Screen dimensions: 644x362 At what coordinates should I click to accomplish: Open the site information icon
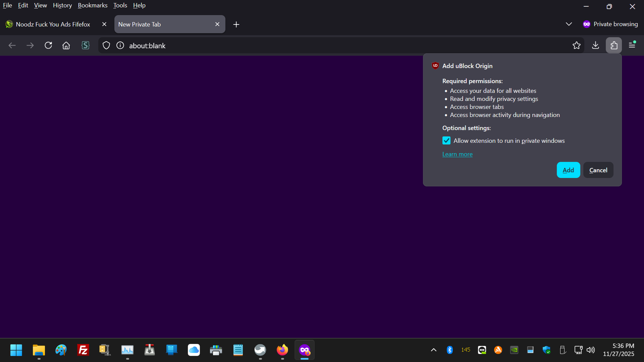click(120, 45)
